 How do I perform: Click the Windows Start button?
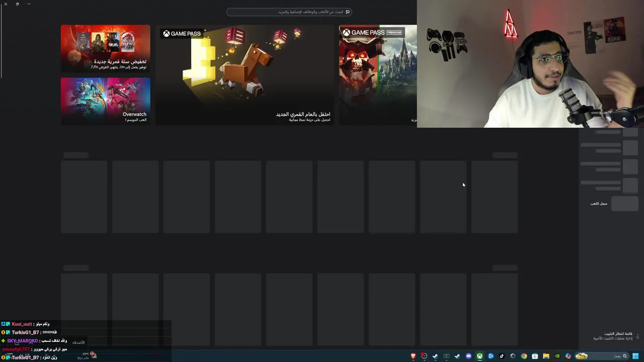coord(635,356)
